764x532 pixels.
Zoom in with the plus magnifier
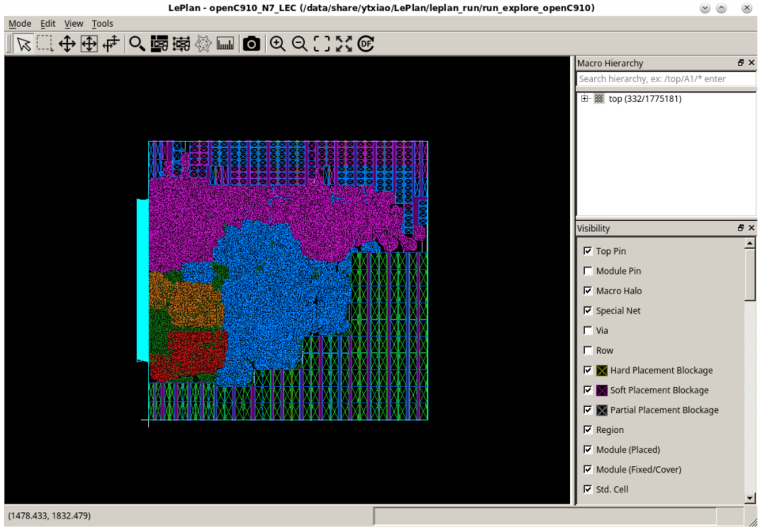coord(278,44)
